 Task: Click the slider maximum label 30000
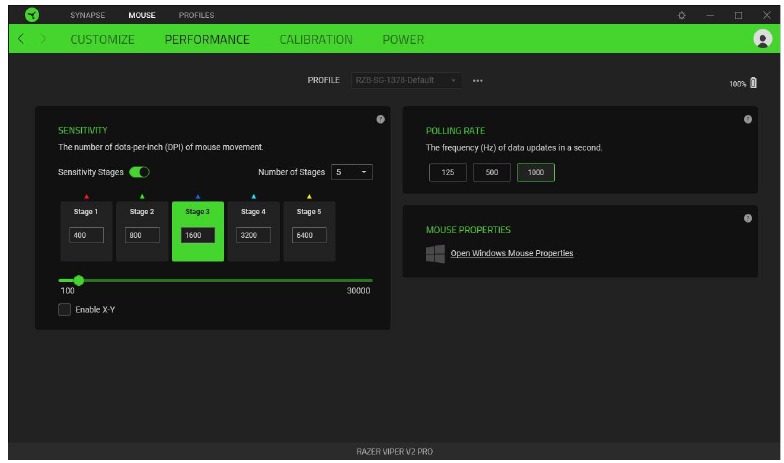coord(358,290)
